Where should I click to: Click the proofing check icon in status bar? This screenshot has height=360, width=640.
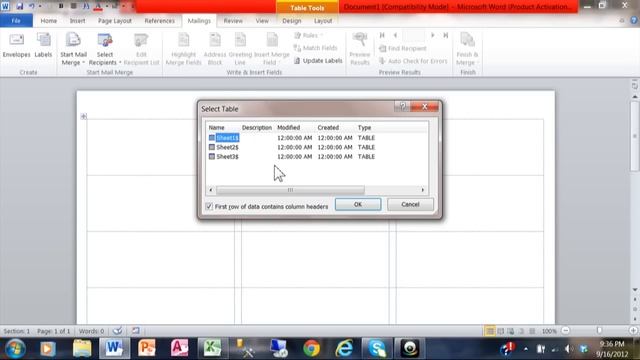[x=117, y=331]
